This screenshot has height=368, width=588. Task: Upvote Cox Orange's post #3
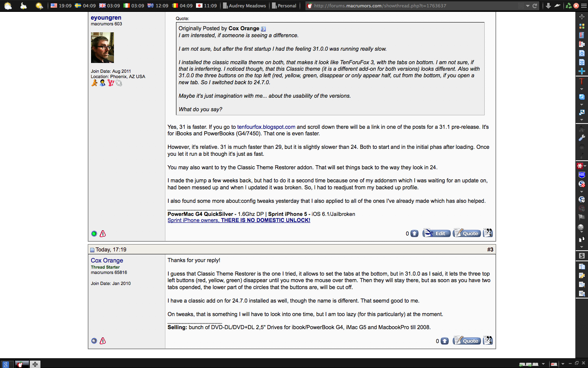point(445,341)
